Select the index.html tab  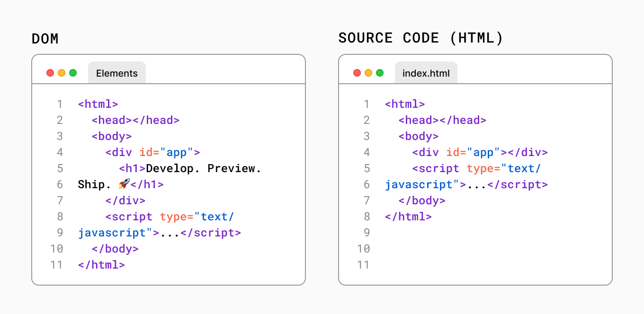point(426,73)
